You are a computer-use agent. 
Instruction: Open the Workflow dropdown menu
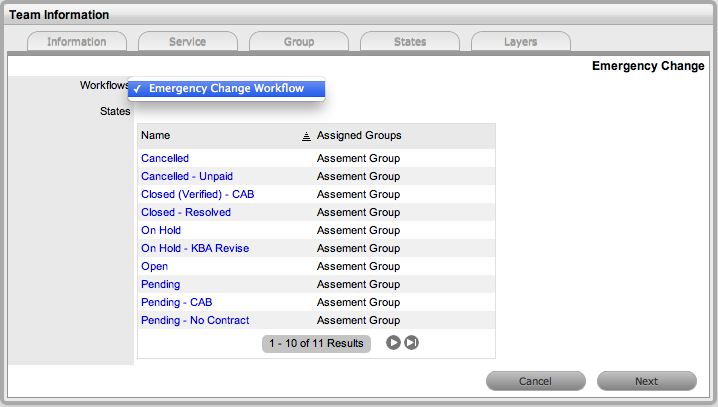(229, 89)
